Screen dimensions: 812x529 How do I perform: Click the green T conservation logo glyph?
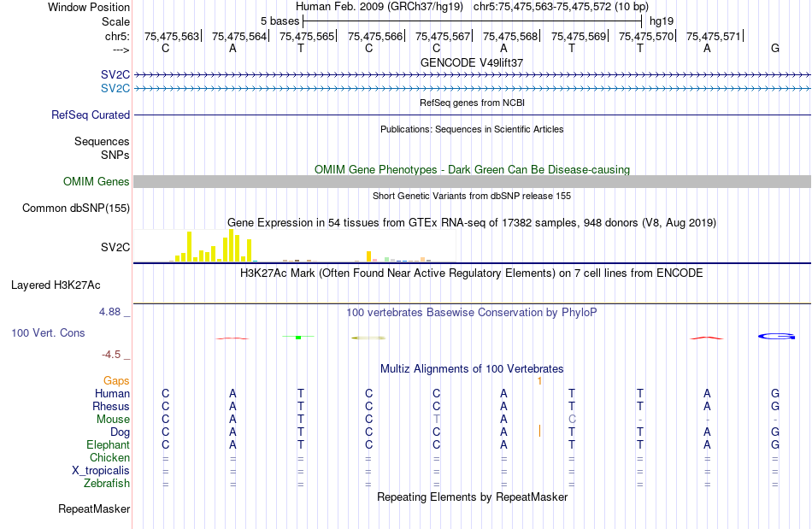click(x=298, y=337)
